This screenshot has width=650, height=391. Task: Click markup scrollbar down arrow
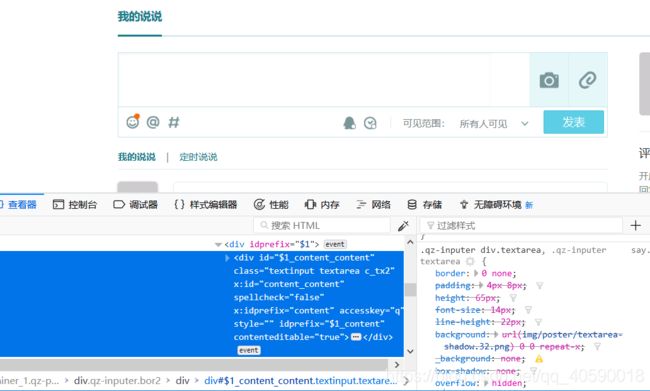click(410, 352)
